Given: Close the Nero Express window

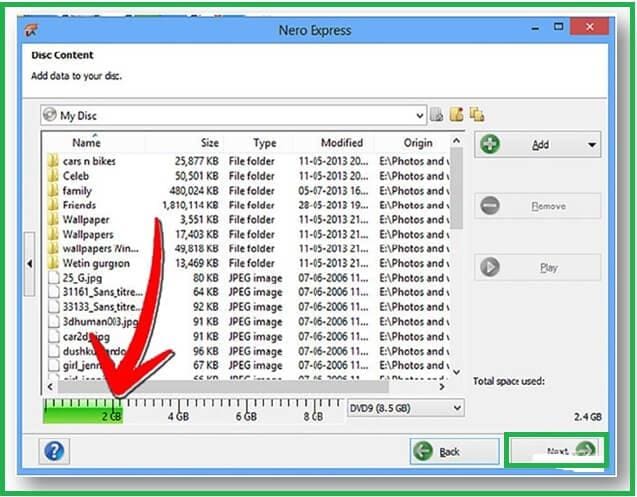Looking at the screenshot, I should coord(589,27).
